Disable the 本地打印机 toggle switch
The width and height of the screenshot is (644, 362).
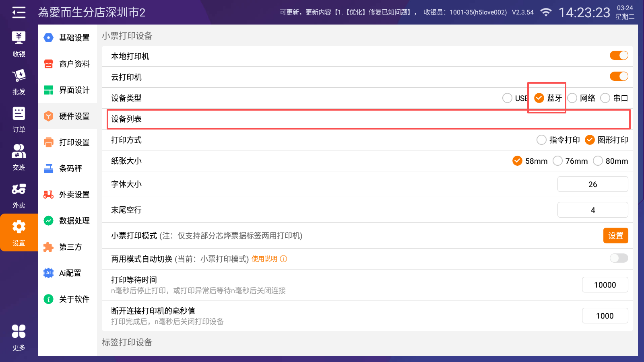click(x=619, y=56)
